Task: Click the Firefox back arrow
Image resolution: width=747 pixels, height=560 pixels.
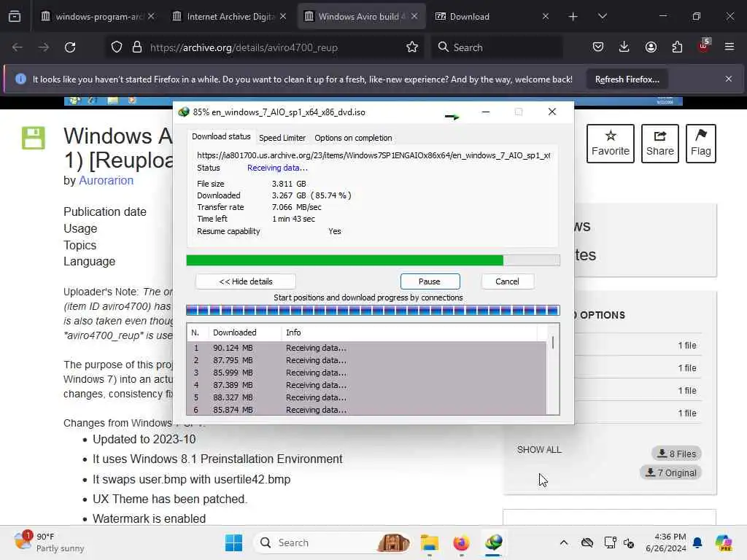Action: tap(18, 47)
